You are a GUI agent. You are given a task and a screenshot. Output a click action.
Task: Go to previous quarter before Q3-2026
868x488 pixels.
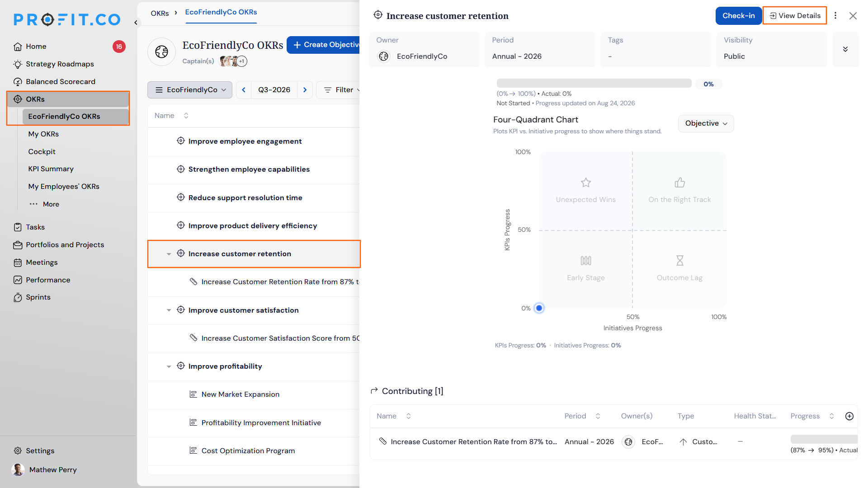[244, 90]
